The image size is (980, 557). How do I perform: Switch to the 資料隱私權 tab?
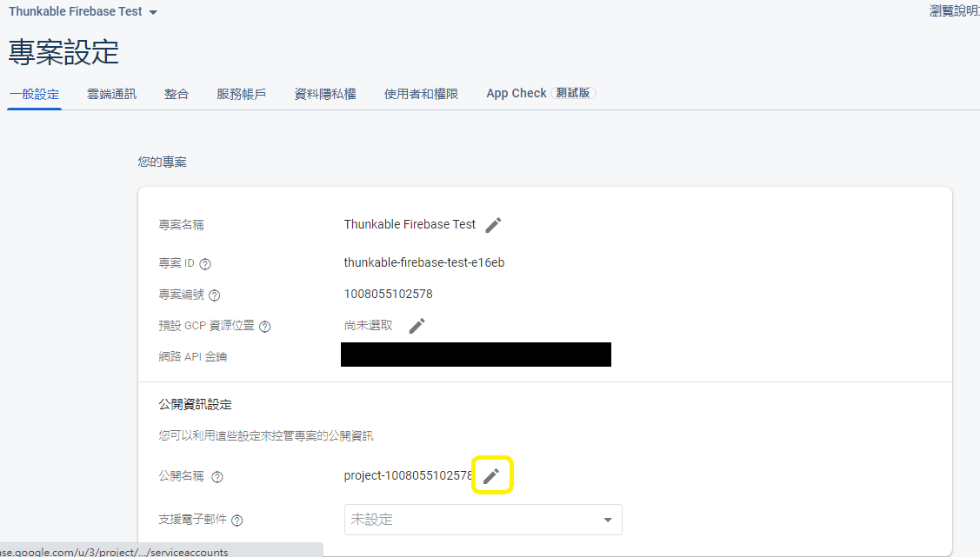click(325, 95)
